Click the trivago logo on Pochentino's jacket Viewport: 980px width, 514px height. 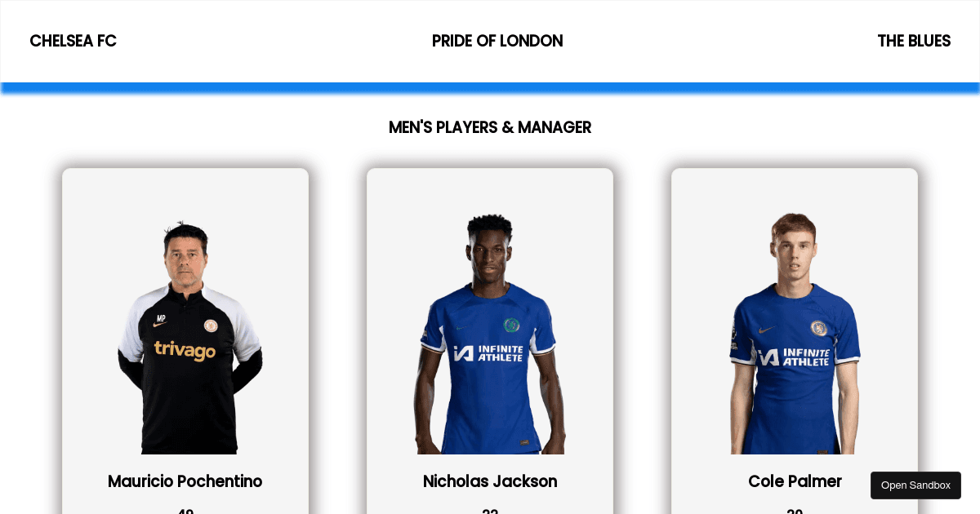point(185,351)
